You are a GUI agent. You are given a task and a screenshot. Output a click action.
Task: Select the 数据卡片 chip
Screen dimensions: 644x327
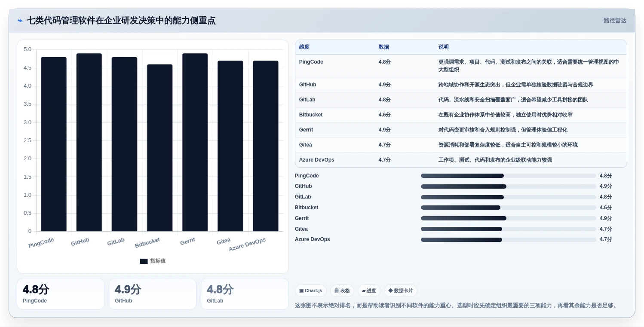click(x=401, y=291)
